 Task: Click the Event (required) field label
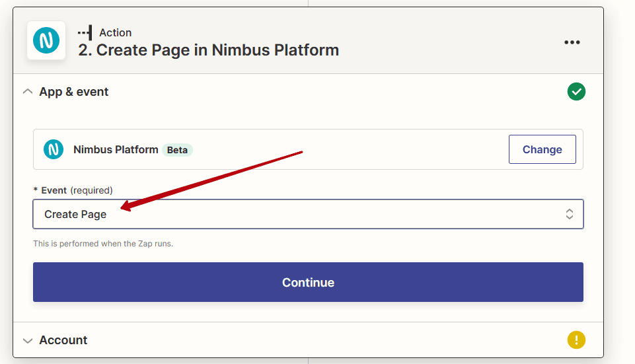(x=73, y=190)
